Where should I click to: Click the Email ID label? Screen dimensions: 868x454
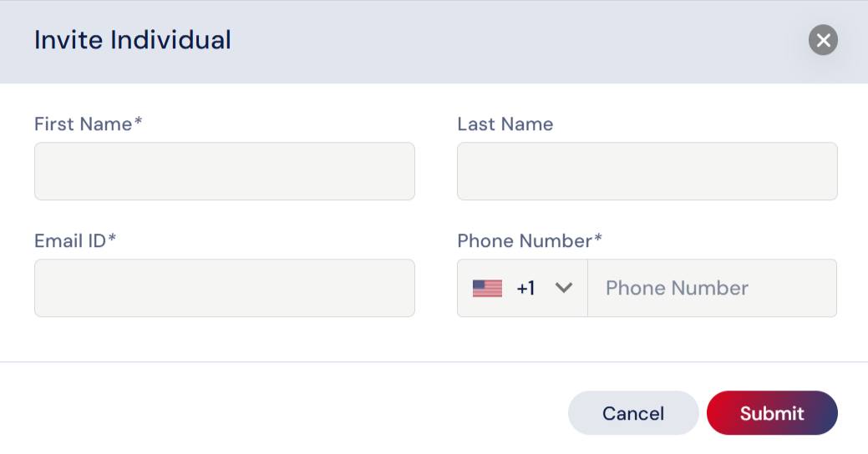(x=70, y=240)
